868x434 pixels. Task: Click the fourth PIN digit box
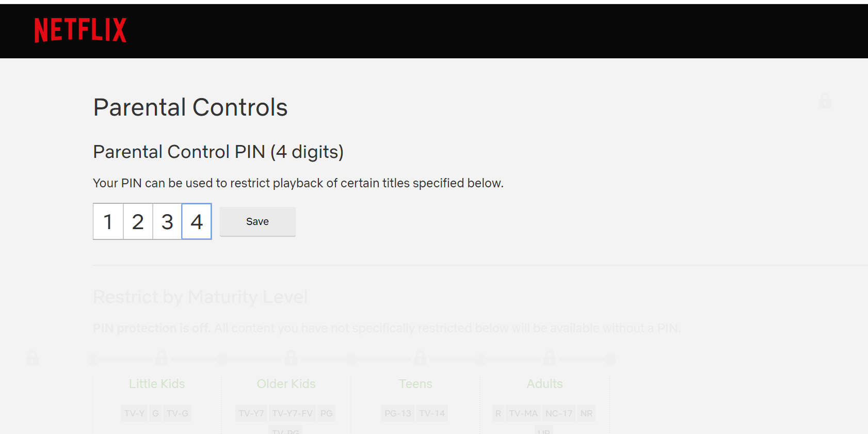[x=197, y=221]
